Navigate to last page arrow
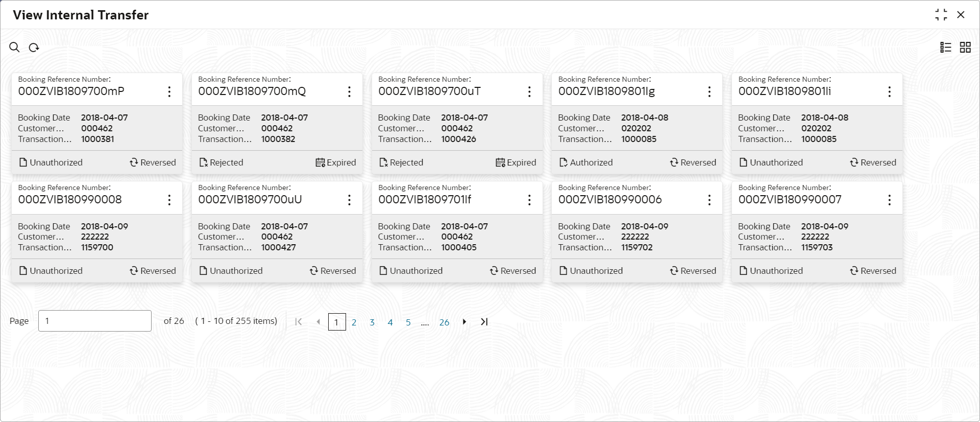 484,322
